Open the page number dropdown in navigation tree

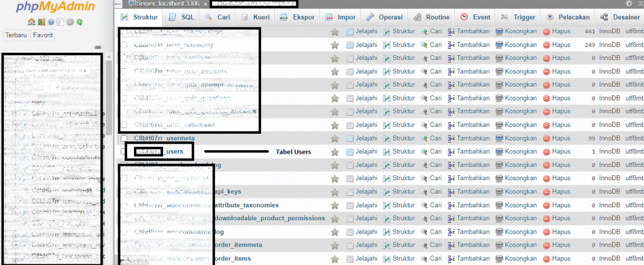click(x=53, y=87)
